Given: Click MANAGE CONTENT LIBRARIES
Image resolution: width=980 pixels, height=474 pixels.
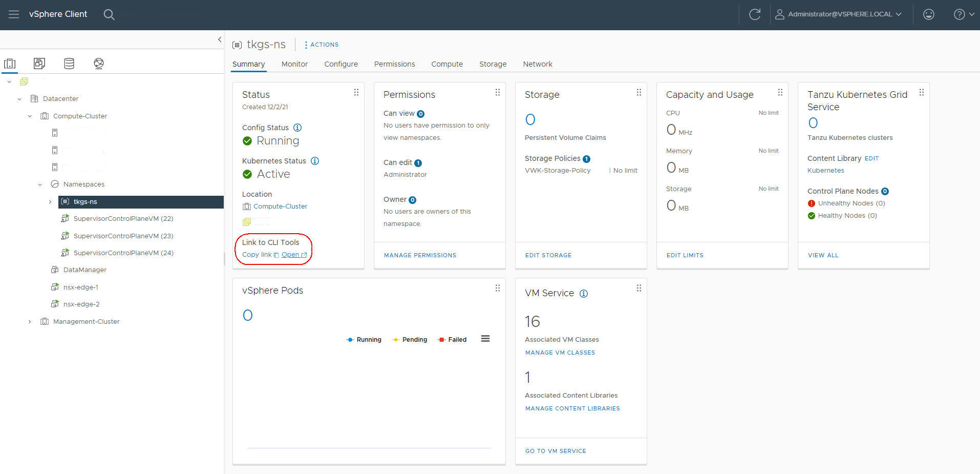Looking at the screenshot, I should click(572, 408).
